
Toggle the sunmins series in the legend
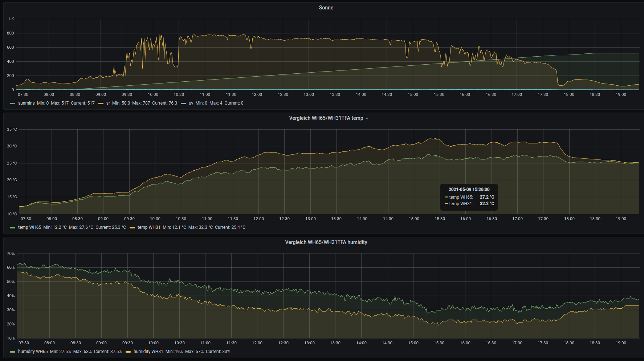(x=26, y=103)
